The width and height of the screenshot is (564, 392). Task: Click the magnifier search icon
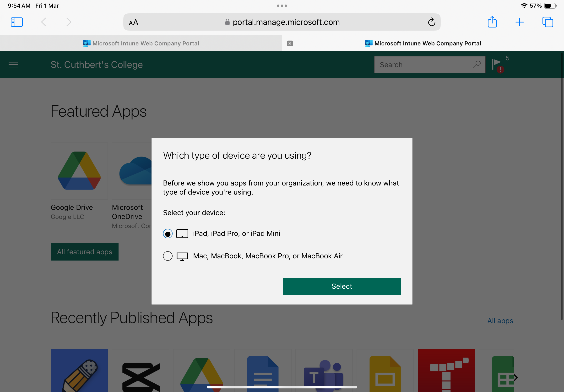[x=477, y=64]
